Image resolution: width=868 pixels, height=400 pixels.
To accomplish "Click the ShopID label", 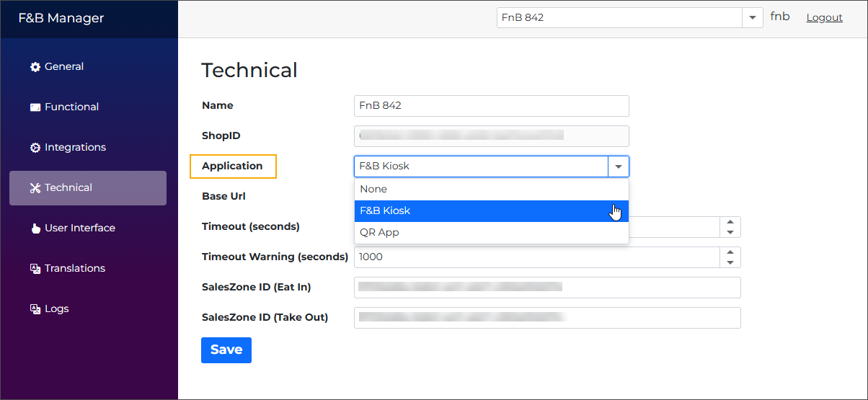I will coord(221,135).
